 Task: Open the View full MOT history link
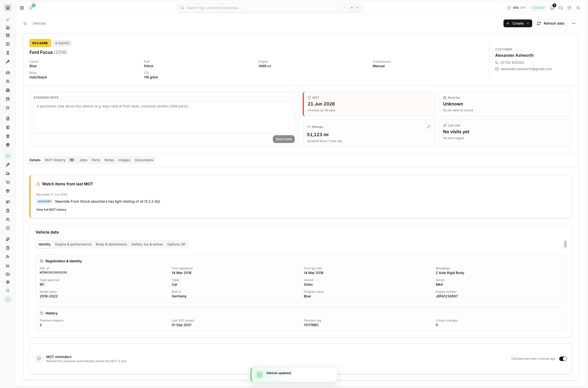[51, 210]
